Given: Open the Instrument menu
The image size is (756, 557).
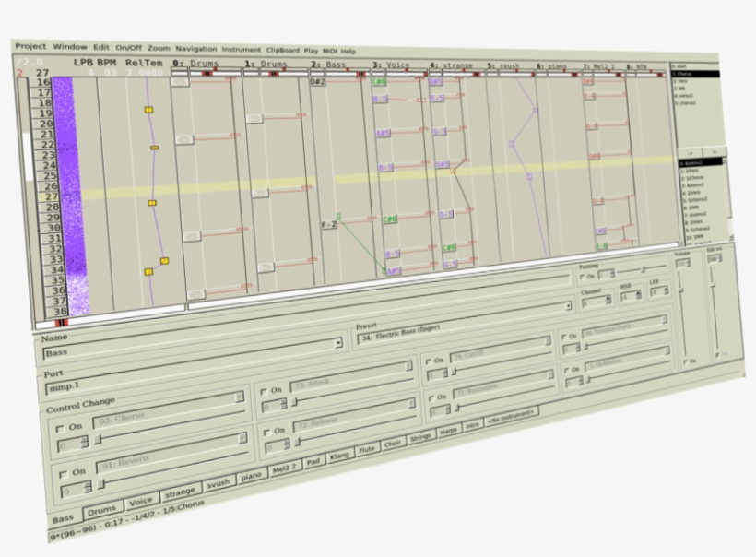Looking at the screenshot, I should [241, 49].
